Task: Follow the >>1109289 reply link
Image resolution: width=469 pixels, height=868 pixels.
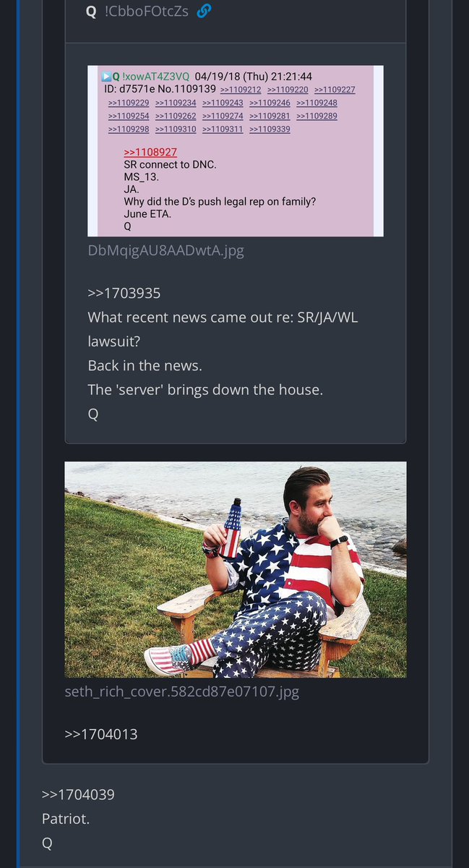Action: (x=317, y=116)
